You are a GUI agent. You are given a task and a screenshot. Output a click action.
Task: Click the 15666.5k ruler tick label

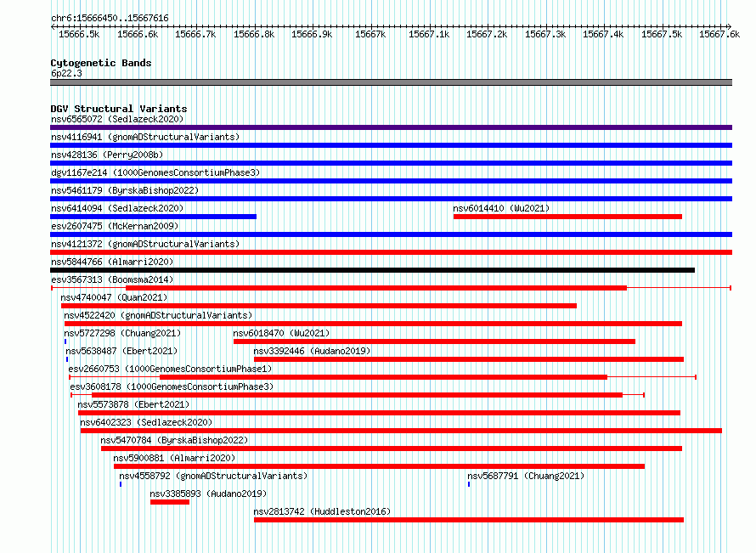click(x=79, y=34)
